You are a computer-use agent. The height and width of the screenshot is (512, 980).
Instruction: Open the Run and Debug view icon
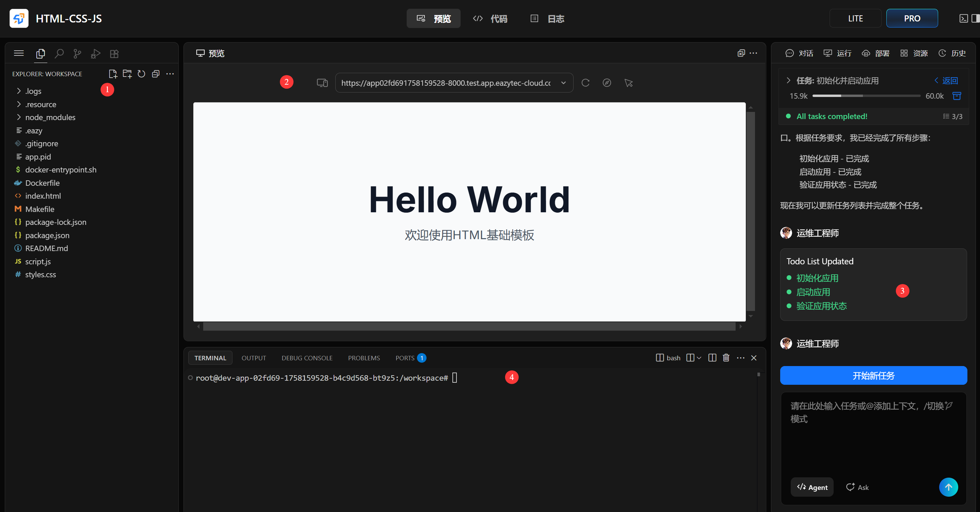point(96,54)
